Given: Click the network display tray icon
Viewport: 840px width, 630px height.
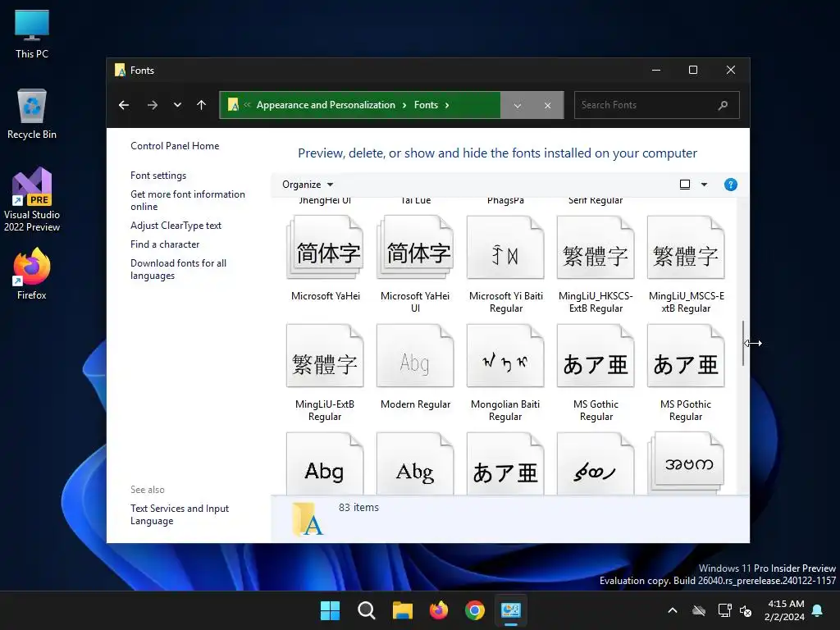Looking at the screenshot, I should (x=724, y=610).
